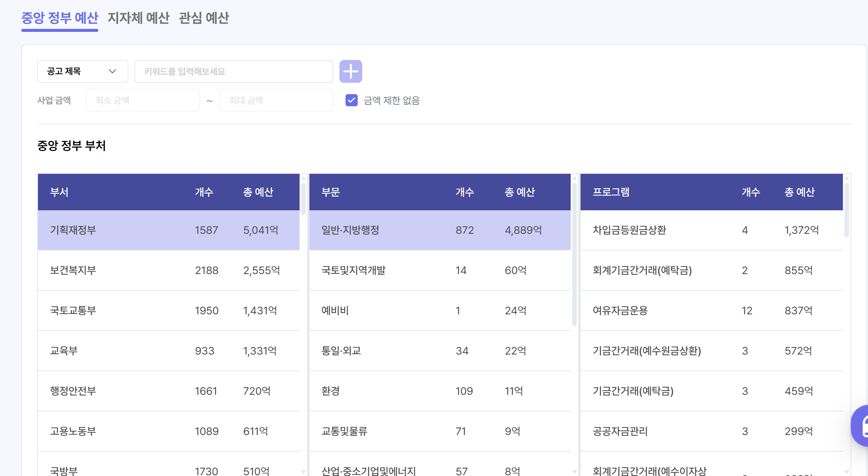This screenshot has height=476, width=868.
Task: Select the 중앙 정부 예산 tab
Action: pos(60,18)
